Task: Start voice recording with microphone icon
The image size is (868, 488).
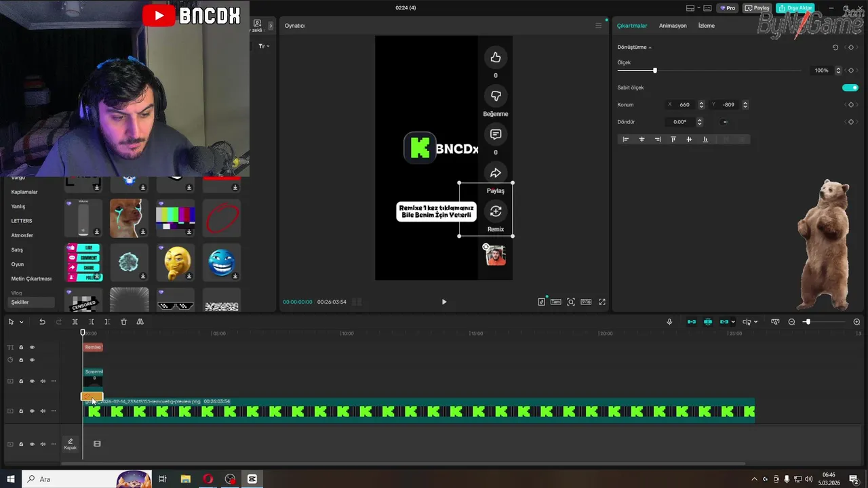Action: 669,322
